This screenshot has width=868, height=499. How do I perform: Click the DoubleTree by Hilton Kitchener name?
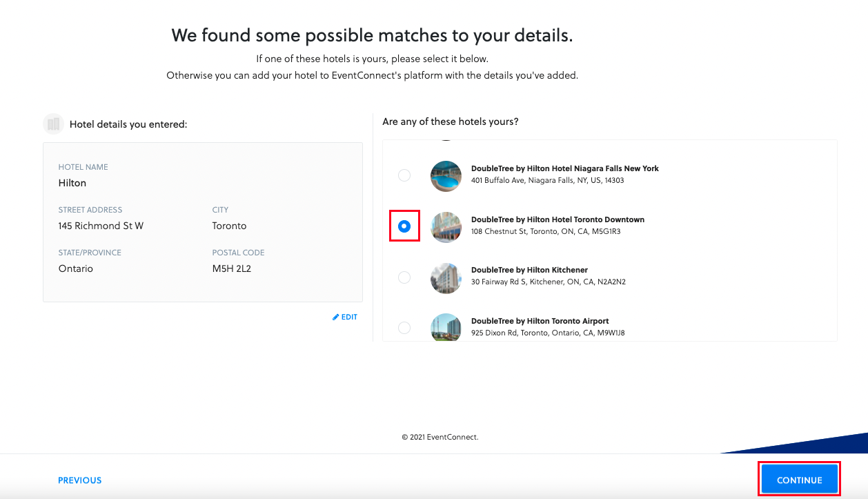click(x=529, y=270)
